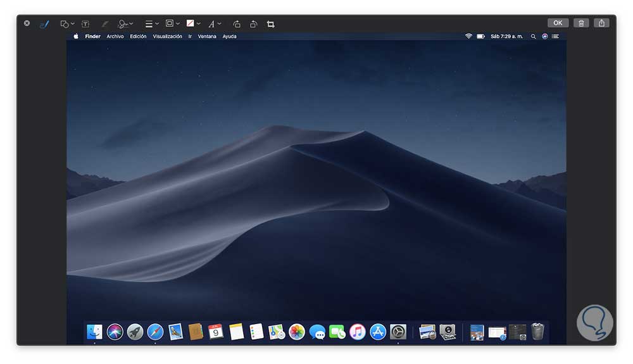The width and height of the screenshot is (633, 364).
Task: Open the Trash in the Dock
Action: 537,332
